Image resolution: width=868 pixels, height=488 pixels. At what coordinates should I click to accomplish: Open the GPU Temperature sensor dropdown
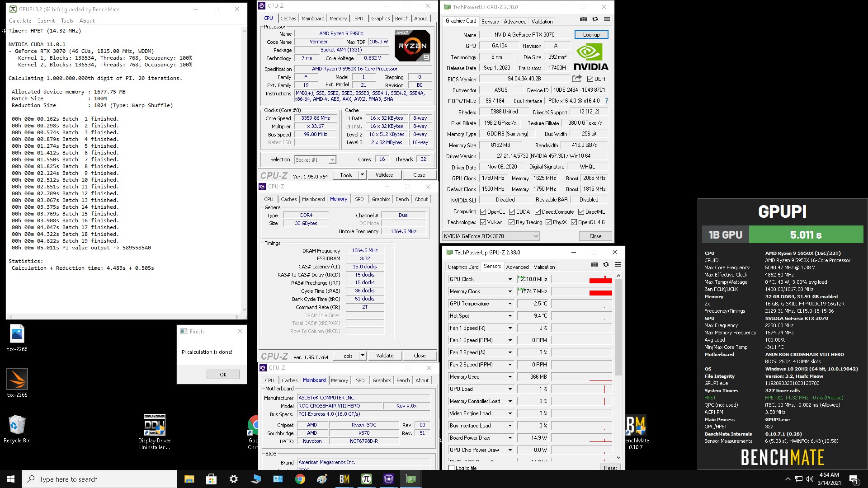(x=510, y=304)
